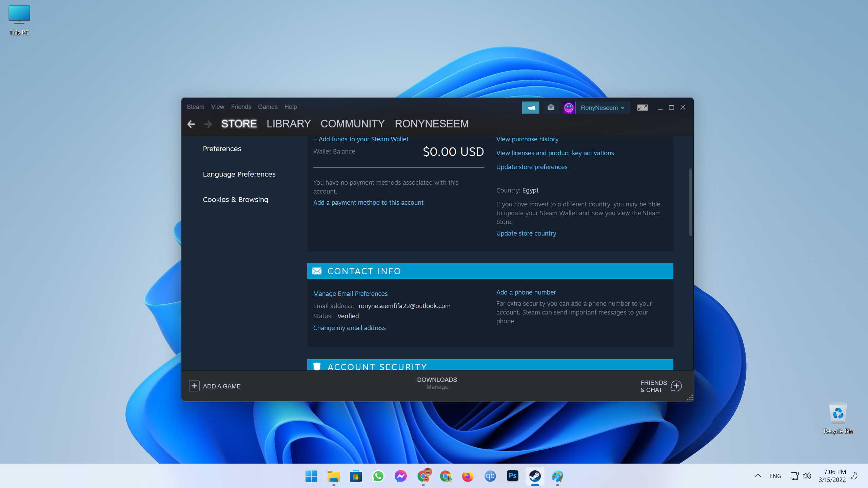Open the Games menu
The image size is (868, 488).
(268, 107)
